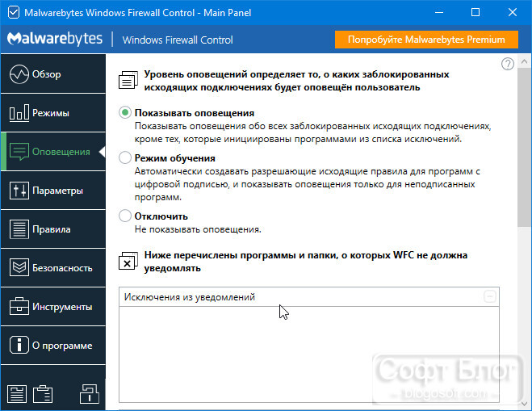
Task: Click the О программе info icon
Action: pos(19,345)
